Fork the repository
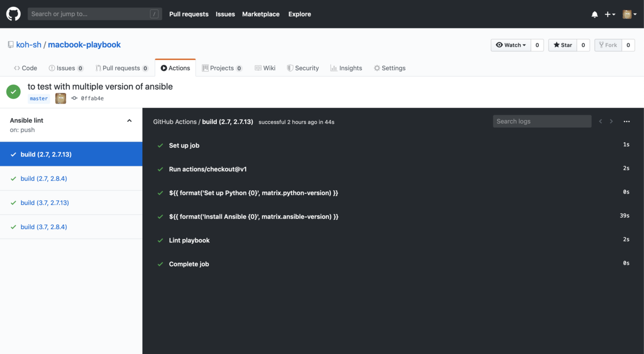The width and height of the screenshot is (644, 354). coord(608,45)
